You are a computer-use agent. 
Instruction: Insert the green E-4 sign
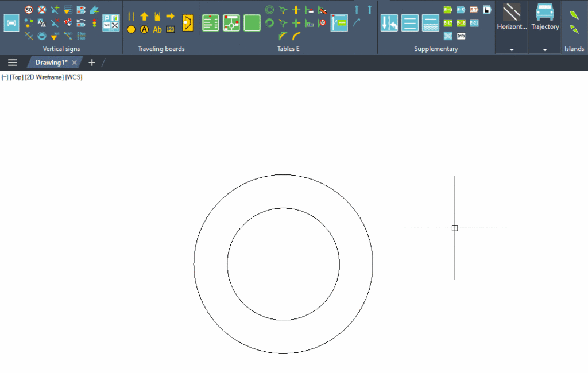(x=448, y=10)
